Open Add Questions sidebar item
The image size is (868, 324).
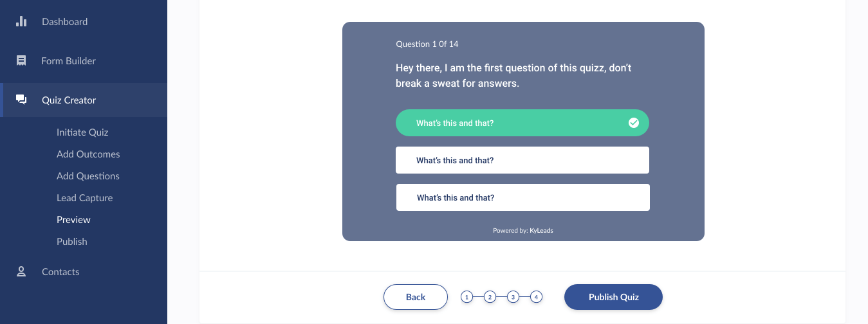88,176
